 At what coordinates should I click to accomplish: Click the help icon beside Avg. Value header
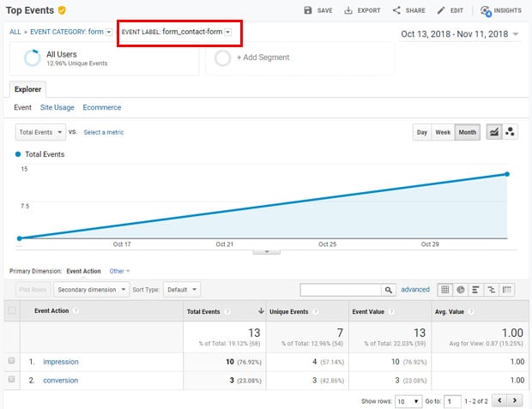[471, 311]
